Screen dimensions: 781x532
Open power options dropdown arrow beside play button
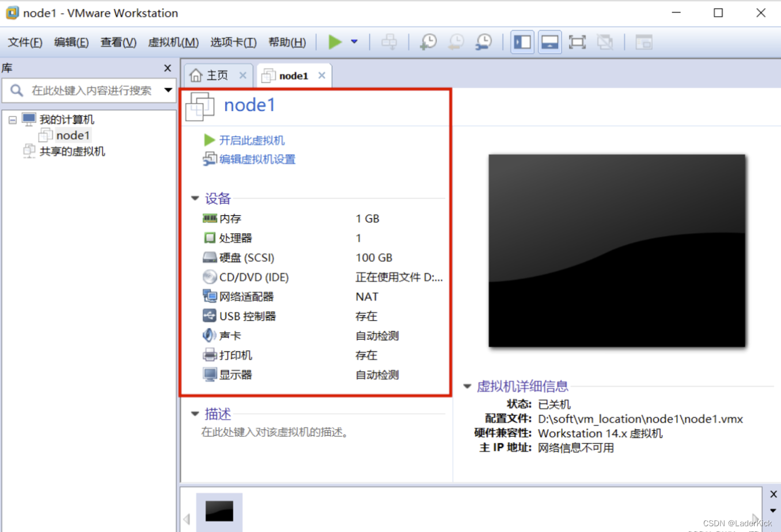(354, 42)
